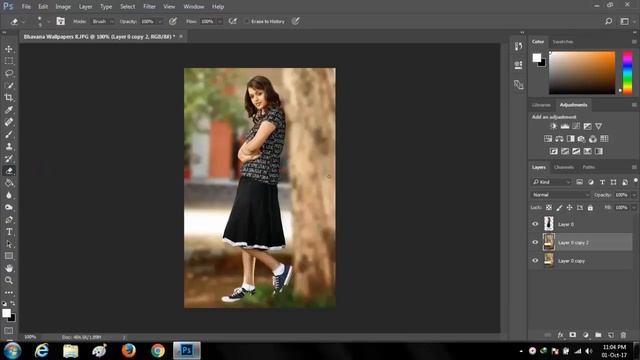Open layer style fx menu
The width and height of the screenshot is (640, 360).
click(x=560, y=335)
